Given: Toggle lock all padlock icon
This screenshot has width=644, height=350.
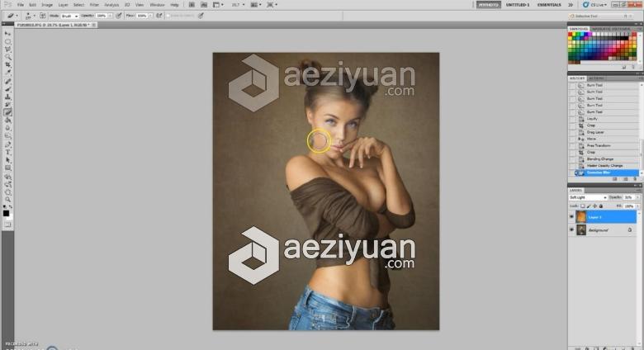Looking at the screenshot, I should [601, 206].
